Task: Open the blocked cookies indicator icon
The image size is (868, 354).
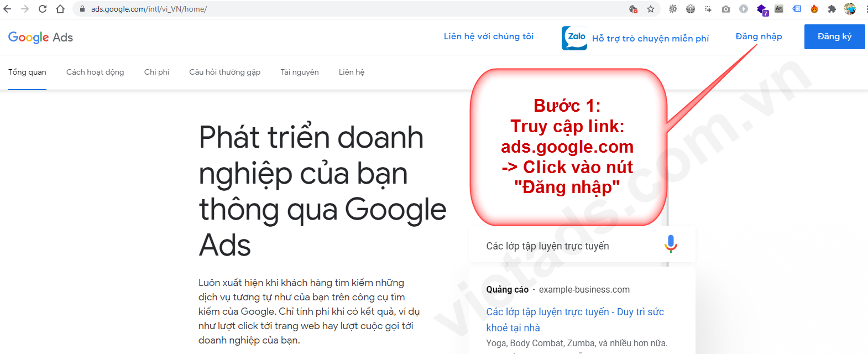Action: pos(634,9)
